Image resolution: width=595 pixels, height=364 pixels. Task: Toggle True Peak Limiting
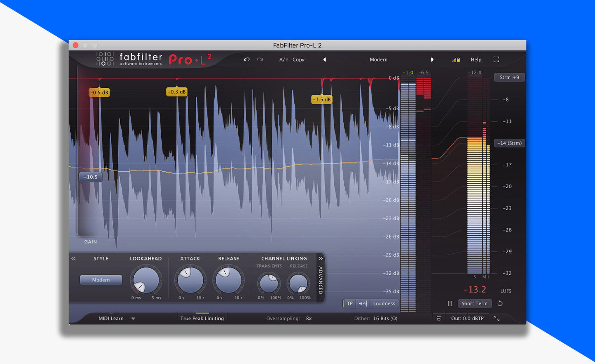coord(202,318)
